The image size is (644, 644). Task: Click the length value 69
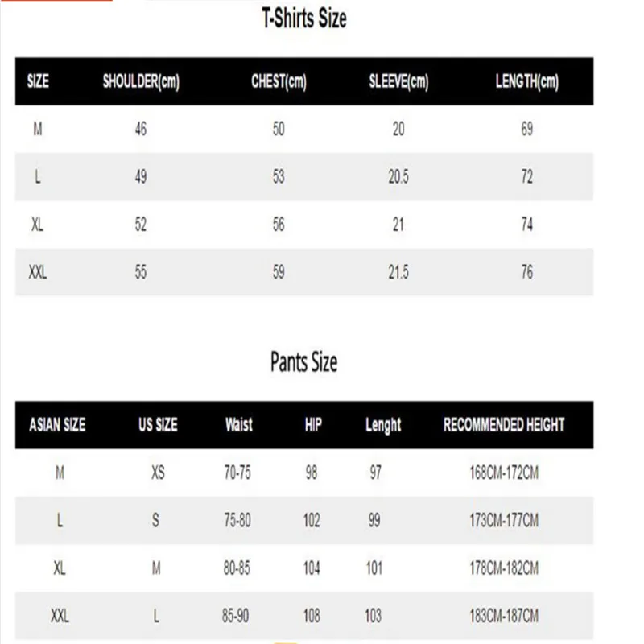(x=527, y=129)
